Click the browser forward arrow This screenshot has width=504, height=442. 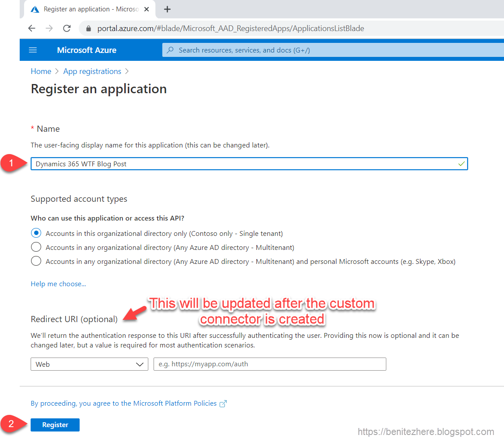(49, 28)
